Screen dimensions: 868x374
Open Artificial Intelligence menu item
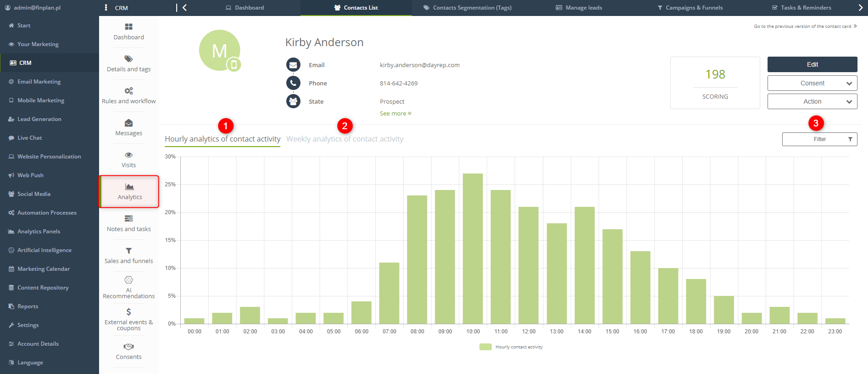click(x=49, y=250)
